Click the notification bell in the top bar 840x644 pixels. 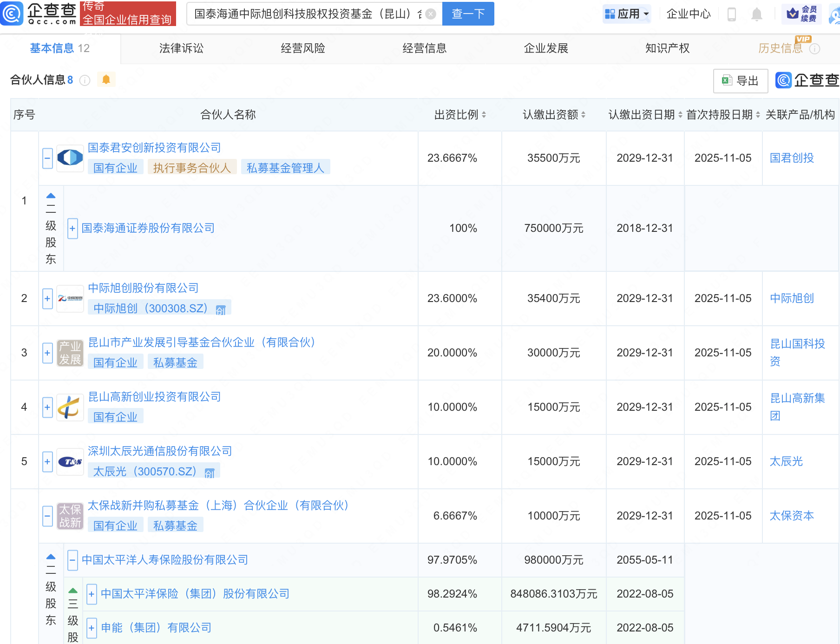756,14
